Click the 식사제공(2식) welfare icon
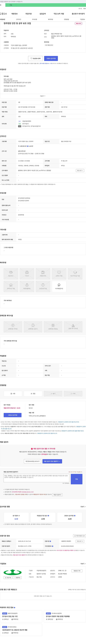Screen dimensions: 86x644 [59, 286]
